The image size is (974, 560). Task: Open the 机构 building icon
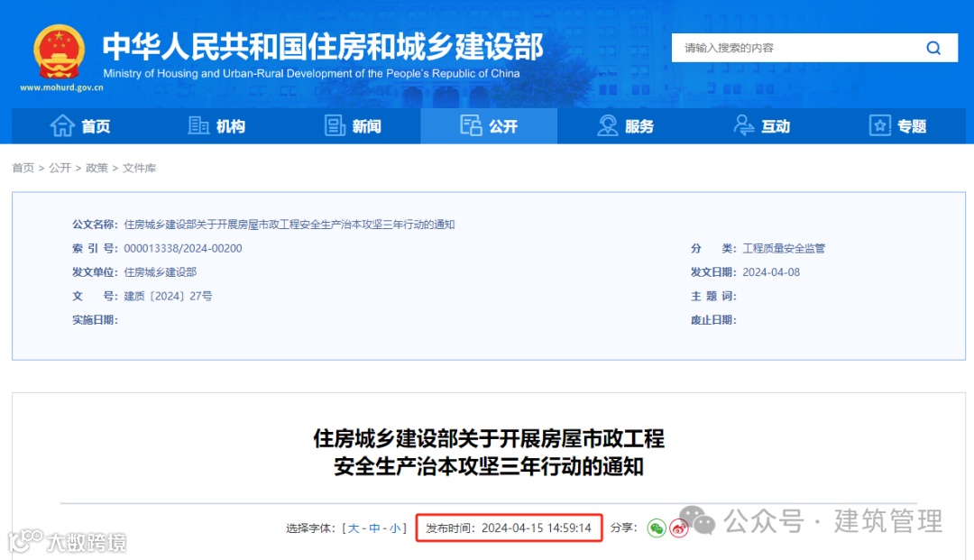(198, 126)
